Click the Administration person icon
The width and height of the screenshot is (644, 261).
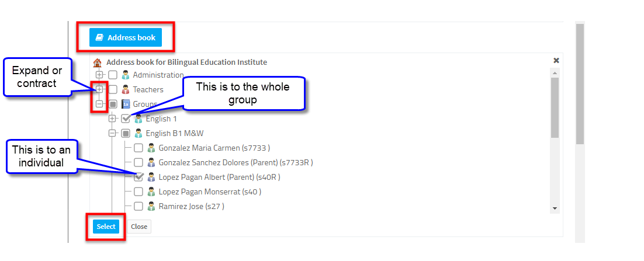tap(126, 75)
